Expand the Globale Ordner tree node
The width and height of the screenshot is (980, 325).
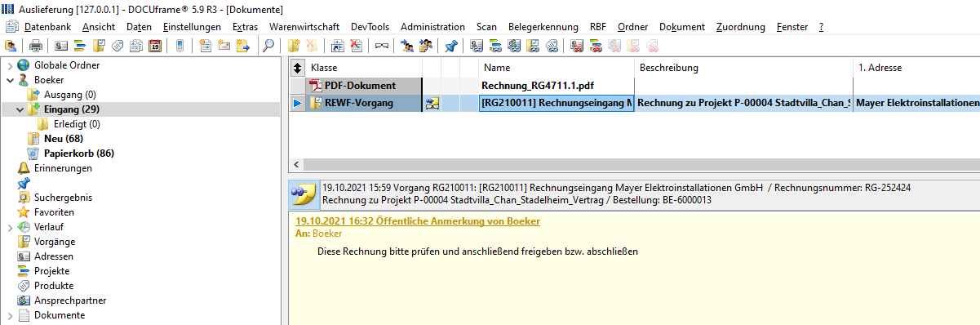pos(9,65)
